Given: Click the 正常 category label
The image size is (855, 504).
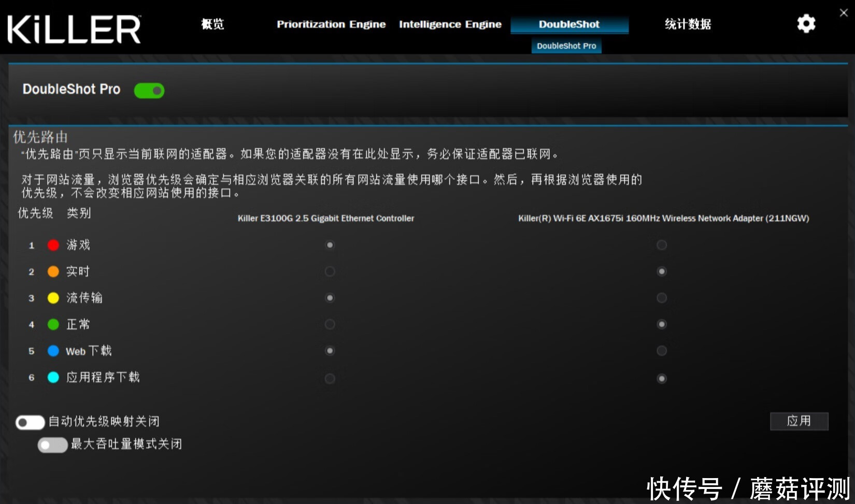Looking at the screenshot, I should coord(78,324).
